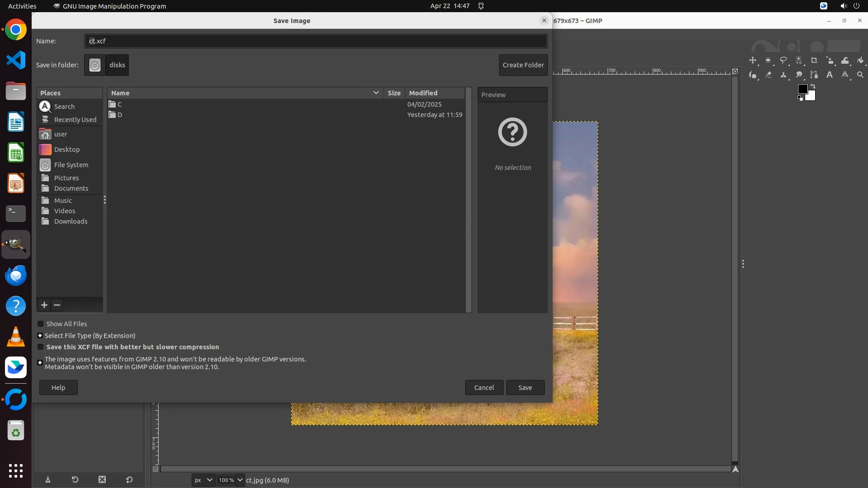Click the Name field containing ct.xcf
This screenshot has height=488, width=868.
point(315,41)
